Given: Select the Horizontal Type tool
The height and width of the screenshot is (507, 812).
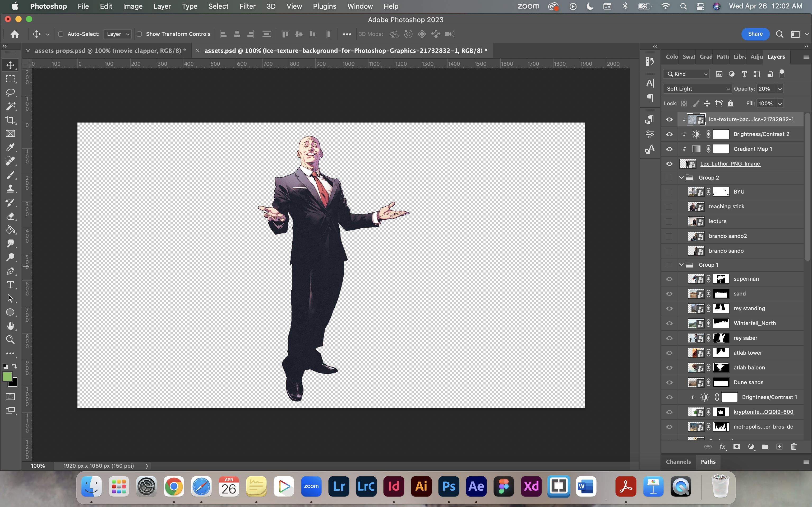Looking at the screenshot, I should [10, 285].
